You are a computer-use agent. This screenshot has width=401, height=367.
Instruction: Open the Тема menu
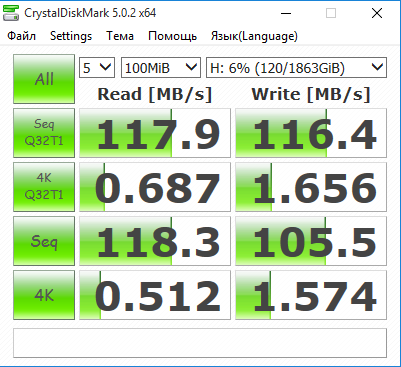click(120, 36)
